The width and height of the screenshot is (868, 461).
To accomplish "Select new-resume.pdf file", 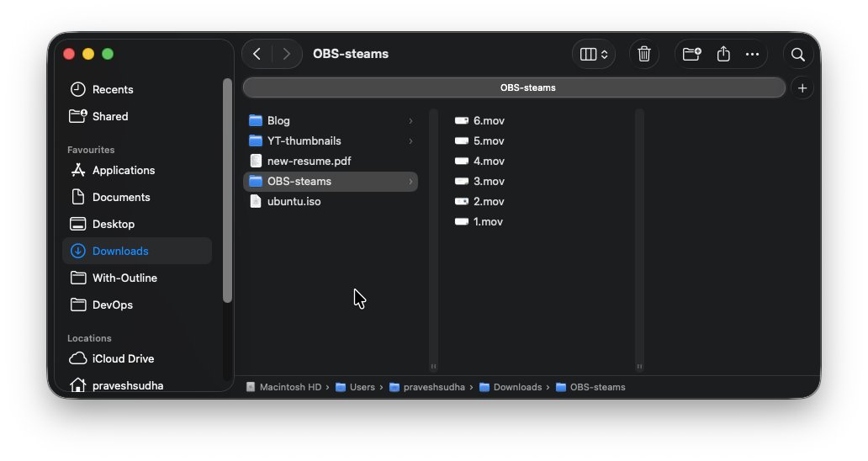I will pos(331,161).
